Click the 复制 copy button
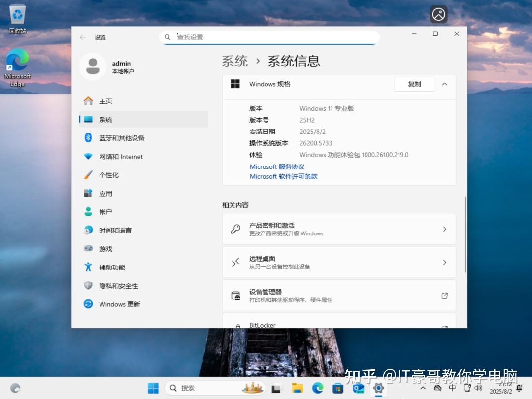532x399 pixels. click(x=414, y=84)
